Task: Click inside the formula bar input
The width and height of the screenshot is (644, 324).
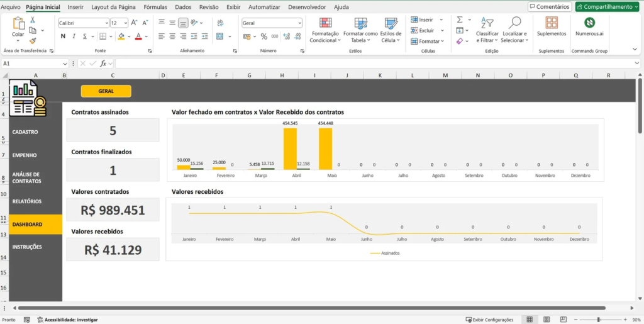Action: 377,64
